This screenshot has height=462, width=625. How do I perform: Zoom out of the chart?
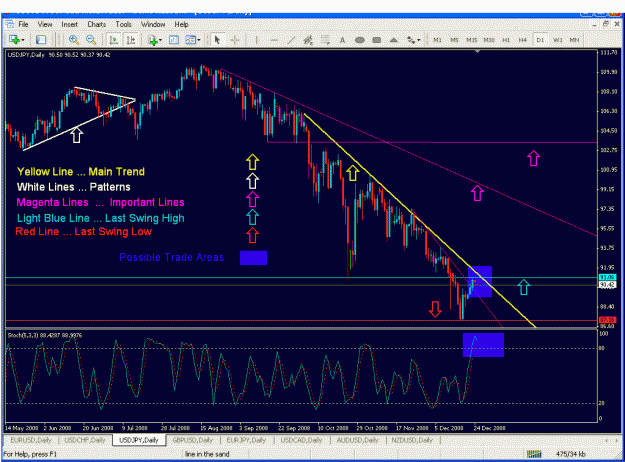91,40
